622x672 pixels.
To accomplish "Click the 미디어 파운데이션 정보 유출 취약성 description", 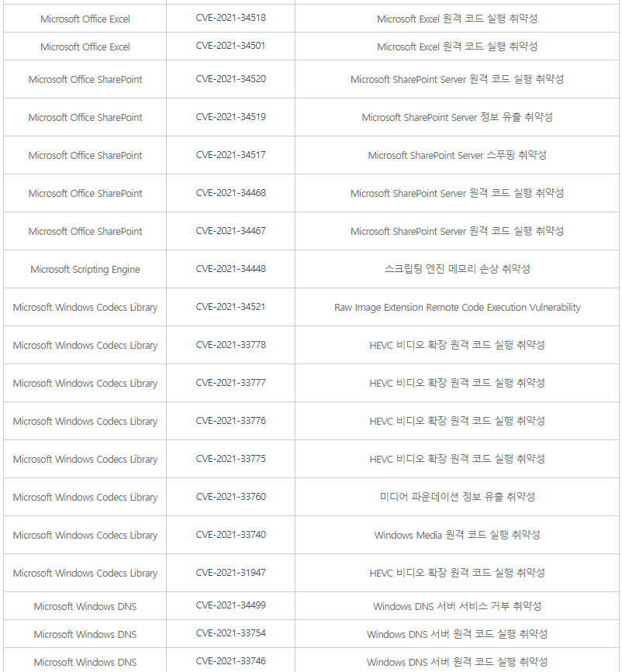I will point(457,497).
